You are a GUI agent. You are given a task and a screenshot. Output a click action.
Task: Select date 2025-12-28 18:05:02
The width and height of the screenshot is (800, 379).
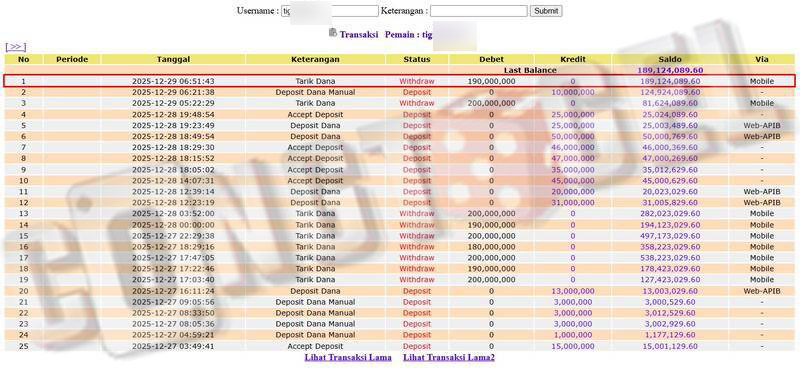tap(173, 170)
